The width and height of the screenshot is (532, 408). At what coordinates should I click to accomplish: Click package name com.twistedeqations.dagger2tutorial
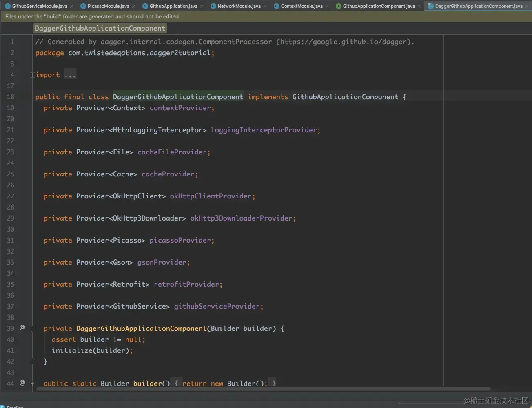[x=139, y=53]
